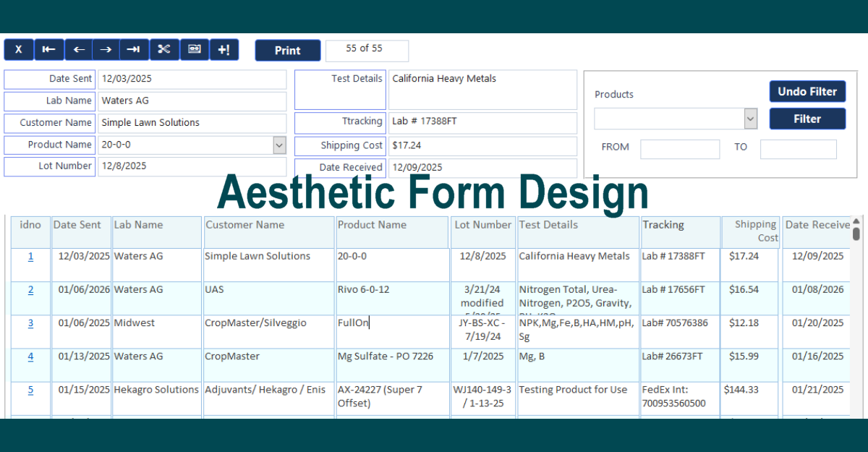Click the Customer Name column header

pos(268,231)
